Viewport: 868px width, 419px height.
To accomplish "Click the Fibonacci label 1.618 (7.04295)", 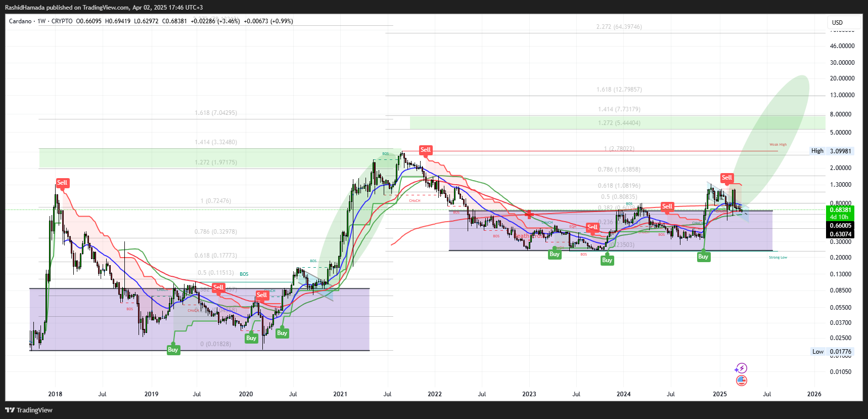I will [x=216, y=113].
